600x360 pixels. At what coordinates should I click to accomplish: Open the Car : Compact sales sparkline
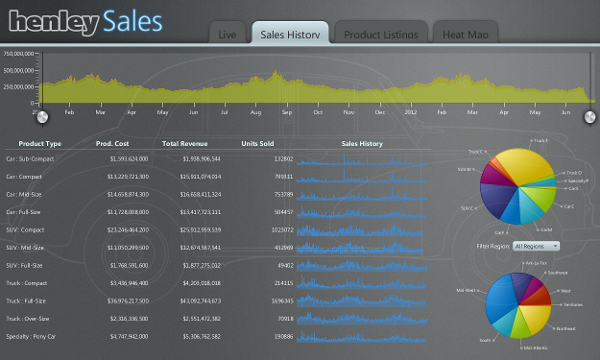[x=362, y=176]
